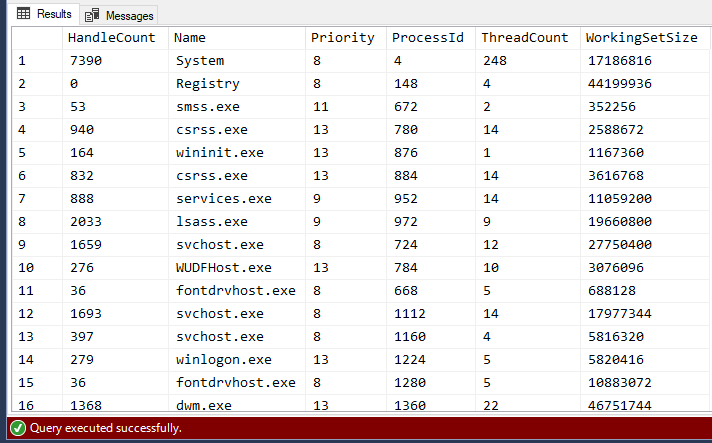712x443 pixels.
Task: Select row 16 via its row number
Action: [37, 403]
